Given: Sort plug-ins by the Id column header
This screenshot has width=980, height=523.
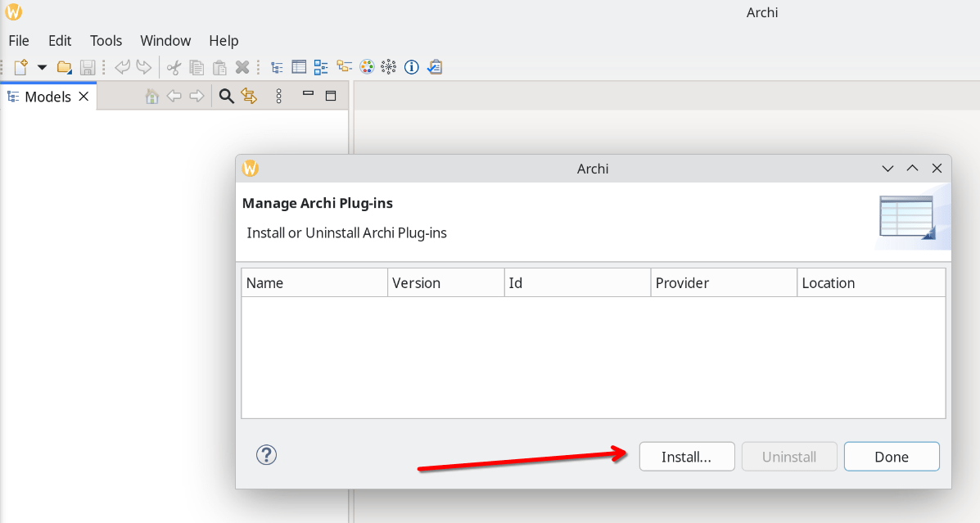Looking at the screenshot, I should [577, 283].
